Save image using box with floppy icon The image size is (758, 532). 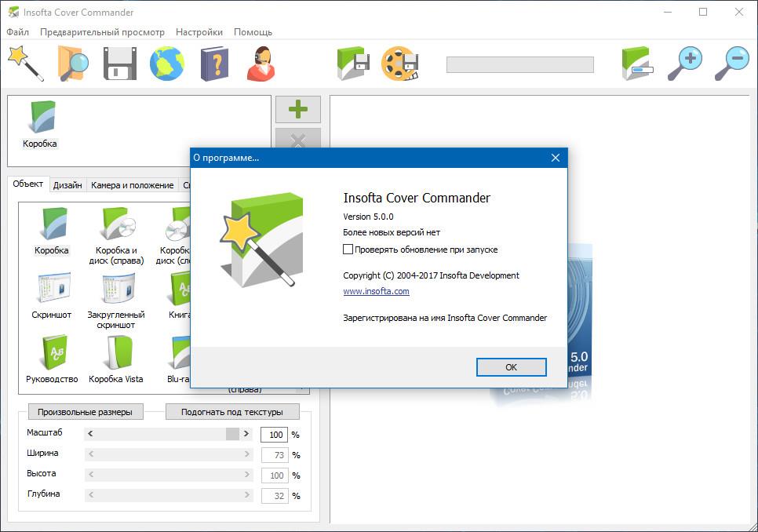pyautogui.click(x=353, y=64)
